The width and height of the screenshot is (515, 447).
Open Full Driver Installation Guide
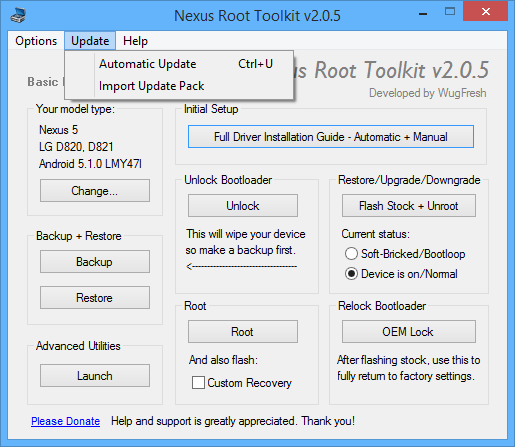[x=331, y=137]
